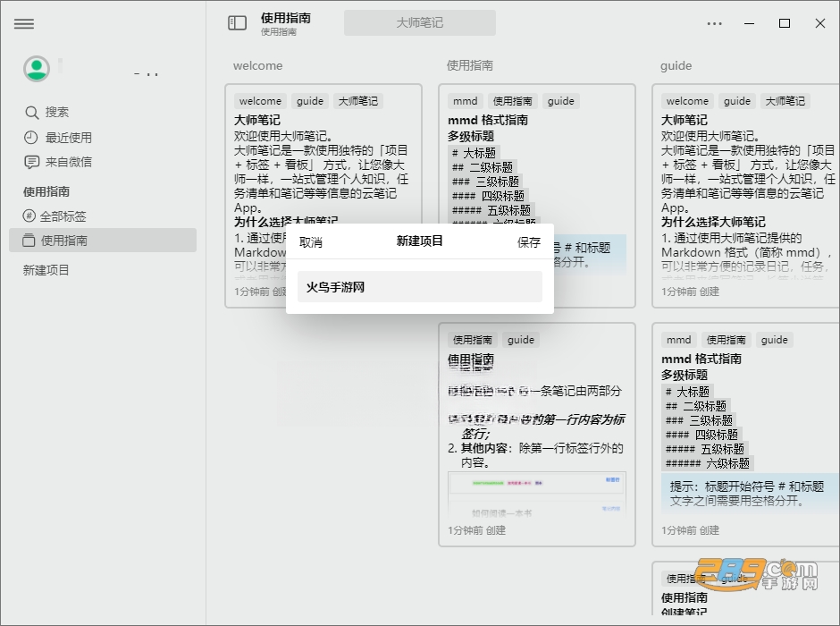Click the search magnifier icon
840x626 pixels.
click(31, 113)
